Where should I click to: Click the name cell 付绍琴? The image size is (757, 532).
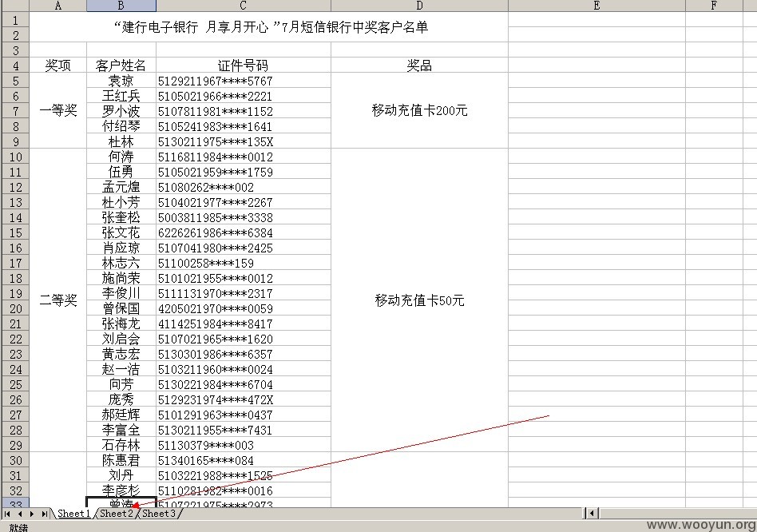(x=121, y=126)
